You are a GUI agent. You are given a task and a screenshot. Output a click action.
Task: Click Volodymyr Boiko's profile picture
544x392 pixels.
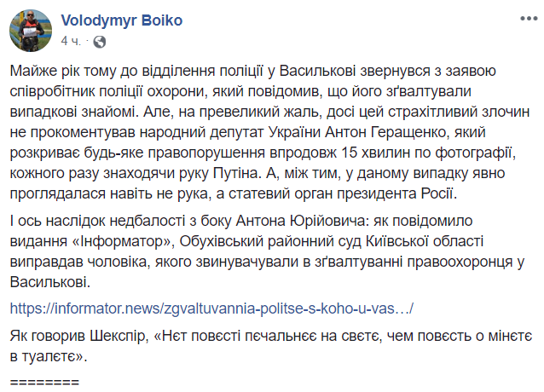28,29
